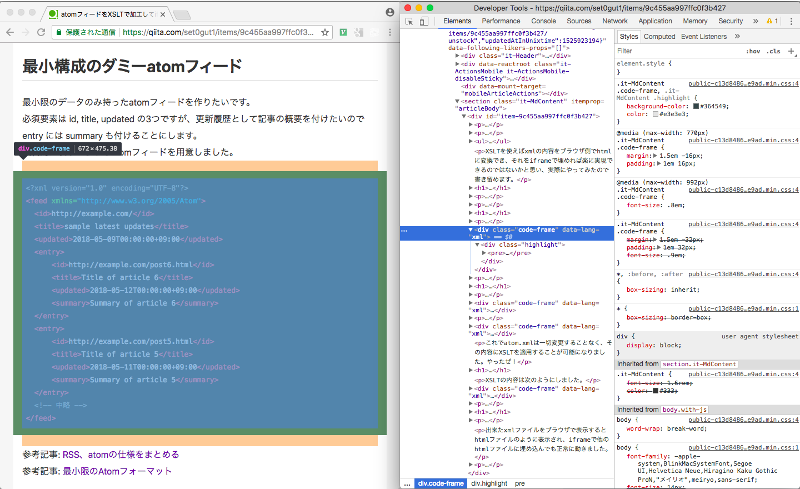Reload the Qiita page
Viewport: 800px width, 489px height.
tap(41, 32)
